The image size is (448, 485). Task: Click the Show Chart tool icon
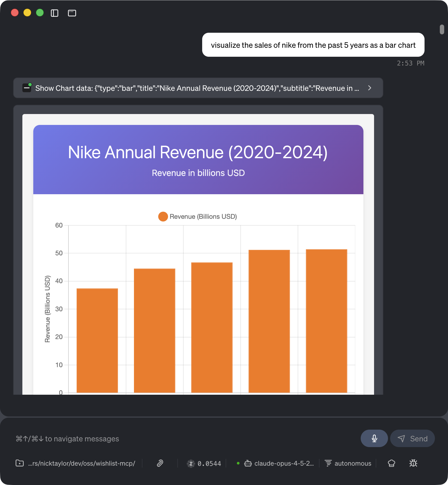click(x=27, y=88)
